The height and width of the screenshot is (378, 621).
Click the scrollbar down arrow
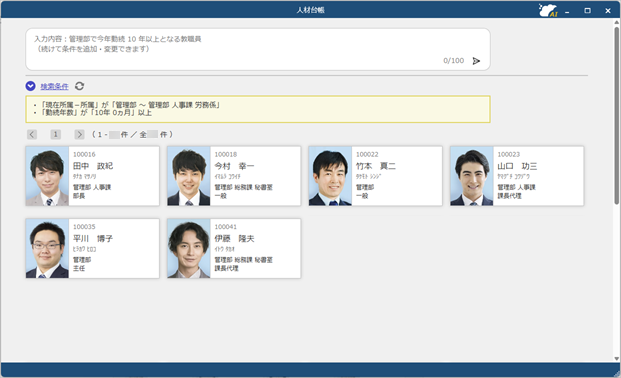click(617, 359)
